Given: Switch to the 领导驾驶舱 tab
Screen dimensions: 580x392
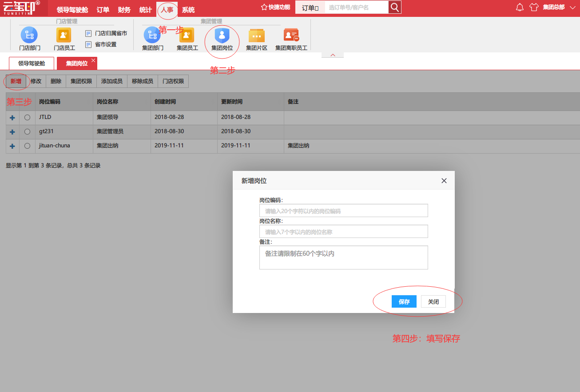Looking at the screenshot, I should pos(32,63).
